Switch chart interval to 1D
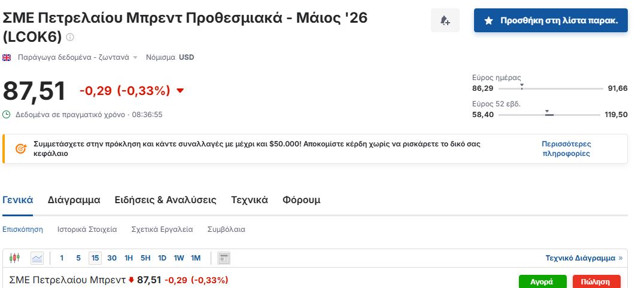Image resolution: width=644 pixels, height=288 pixels. point(162,258)
